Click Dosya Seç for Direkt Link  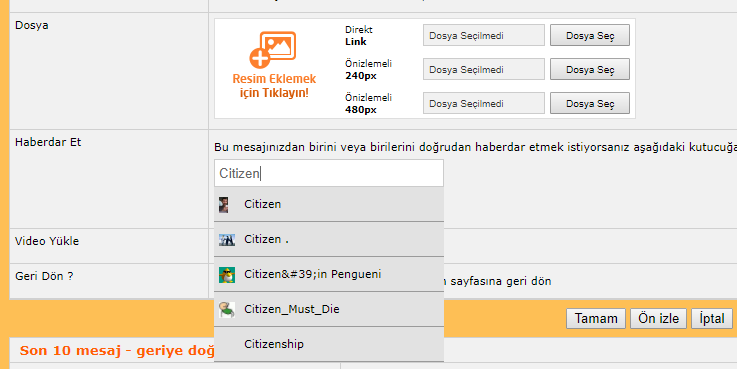(x=590, y=35)
